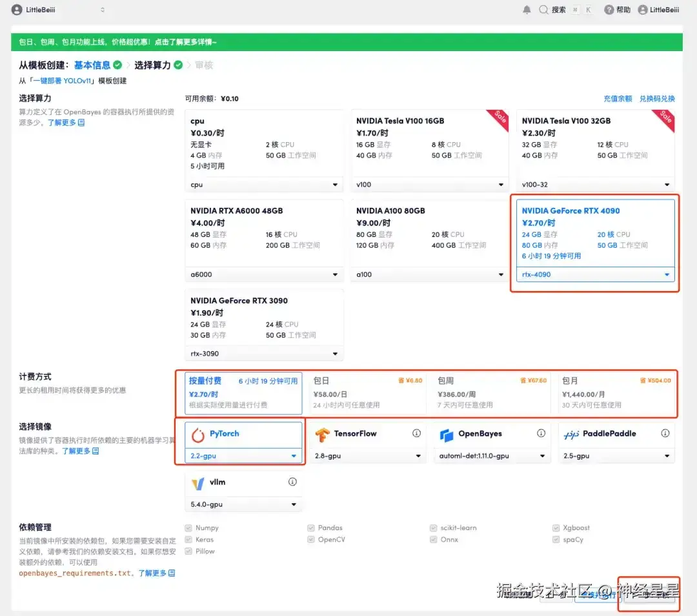Click the TensorFlow logo icon

tap(322, 435)
